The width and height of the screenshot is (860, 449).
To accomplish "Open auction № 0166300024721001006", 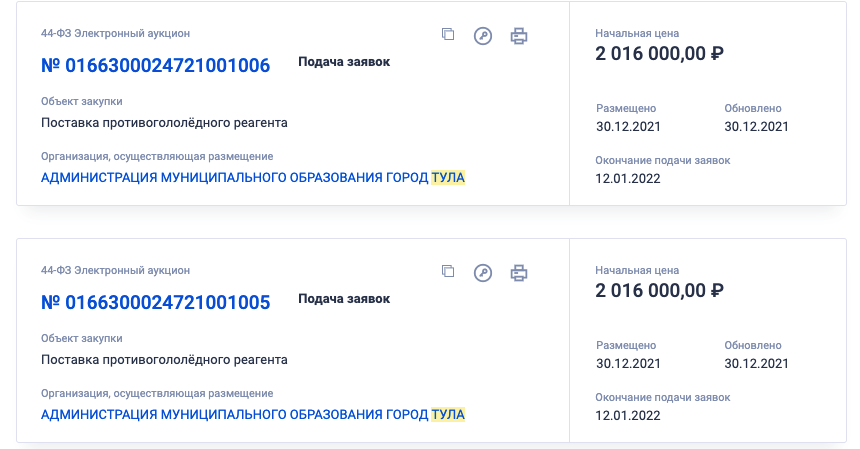I will click(156, 66).
